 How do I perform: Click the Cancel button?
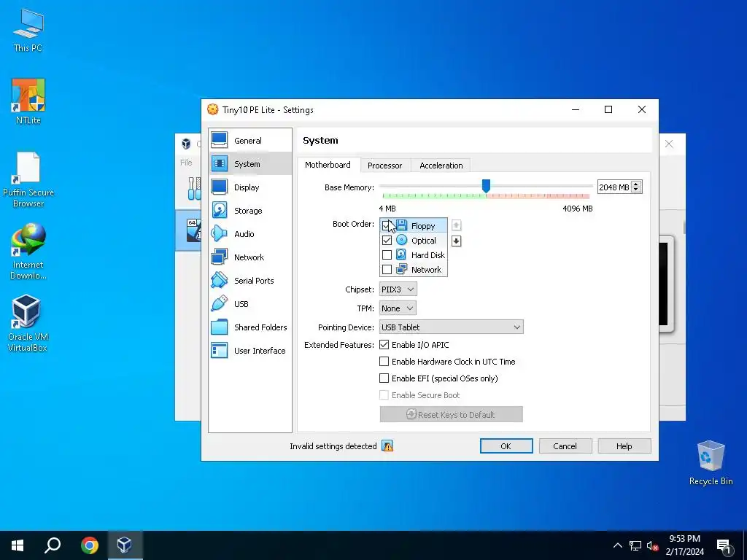point(565,446)
